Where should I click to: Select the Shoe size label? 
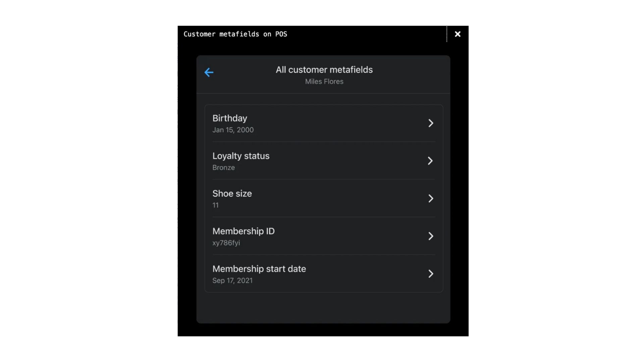[232, 193]
